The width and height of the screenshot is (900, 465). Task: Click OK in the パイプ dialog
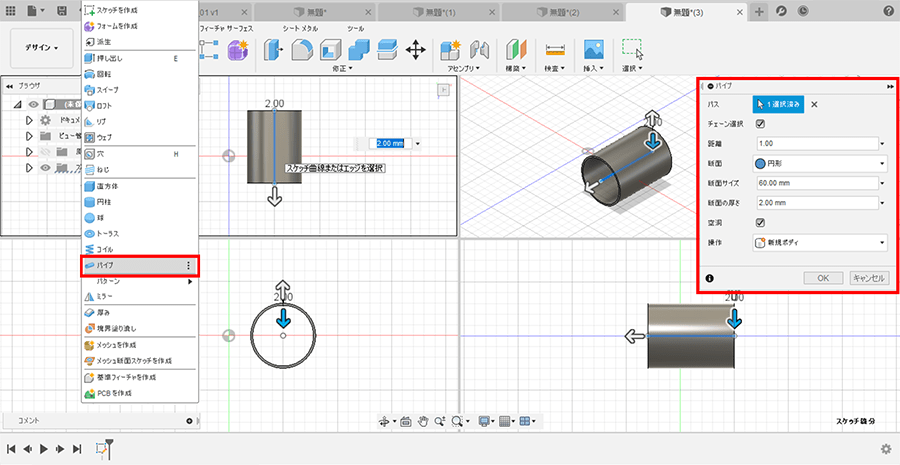(822, 278)
